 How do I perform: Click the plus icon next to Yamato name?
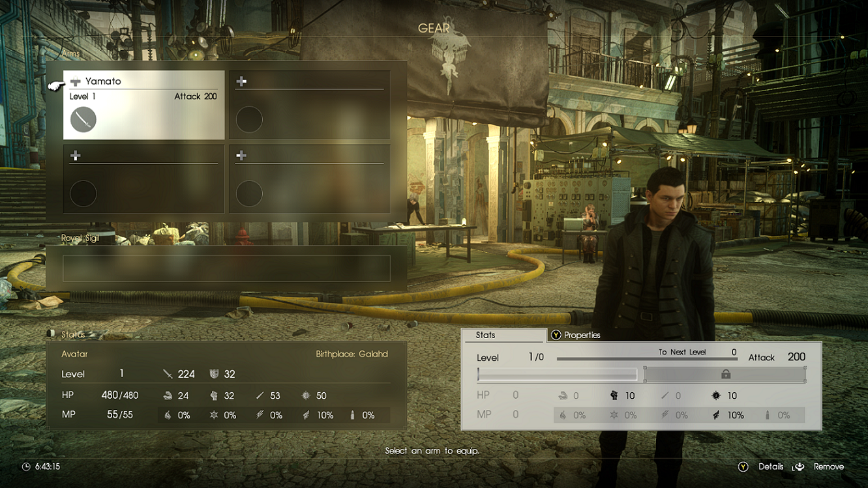76,81
